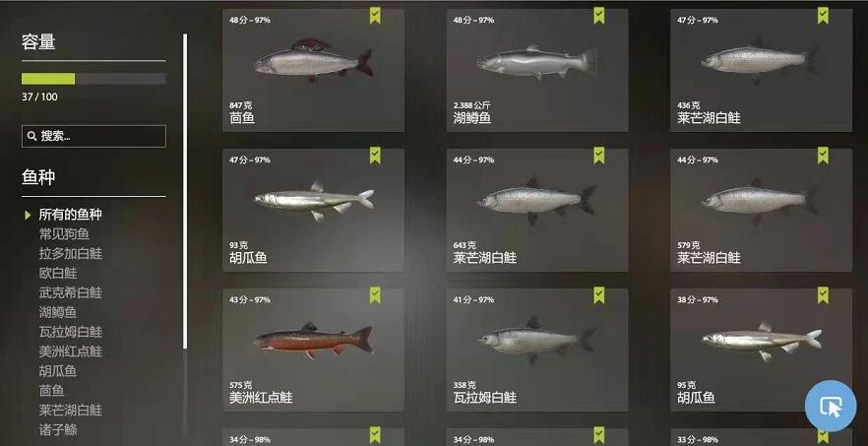
Task: Click the magnifier icon in search box
Action: coord(31,136)
